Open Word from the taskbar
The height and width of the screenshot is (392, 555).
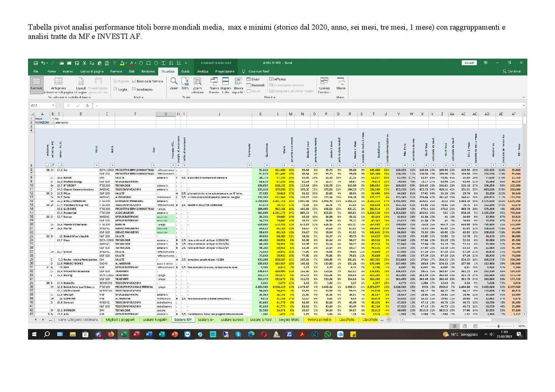click(149, 334)
